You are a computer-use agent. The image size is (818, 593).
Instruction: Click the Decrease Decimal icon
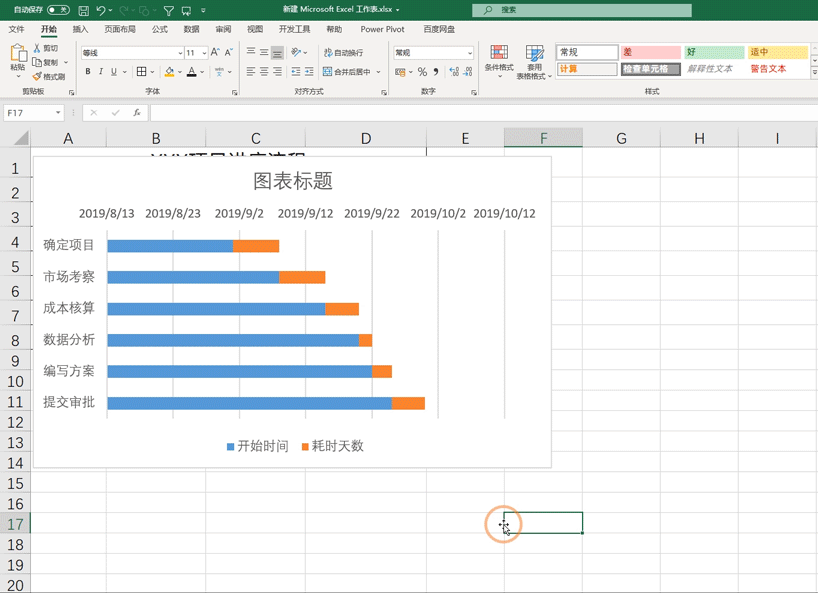point(468,71)
